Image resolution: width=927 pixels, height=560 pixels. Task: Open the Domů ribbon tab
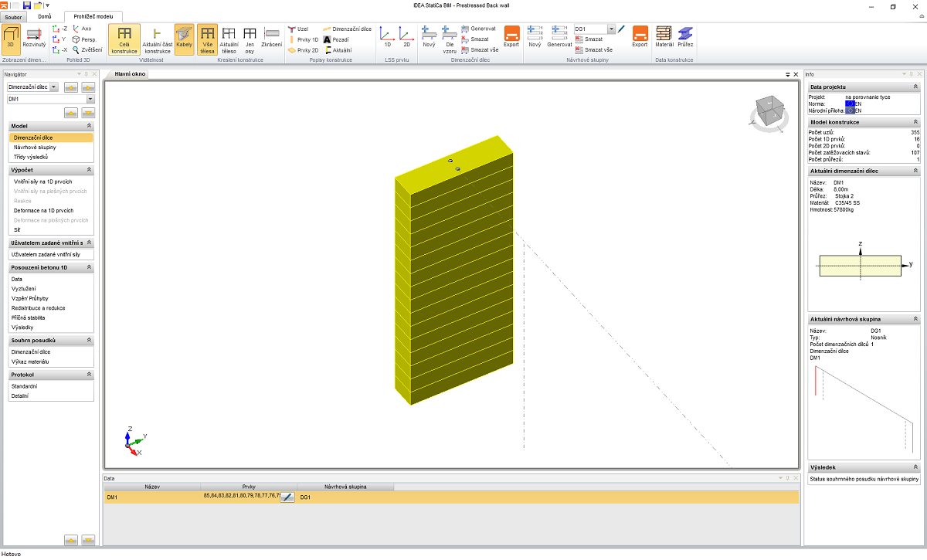(45, 16)
